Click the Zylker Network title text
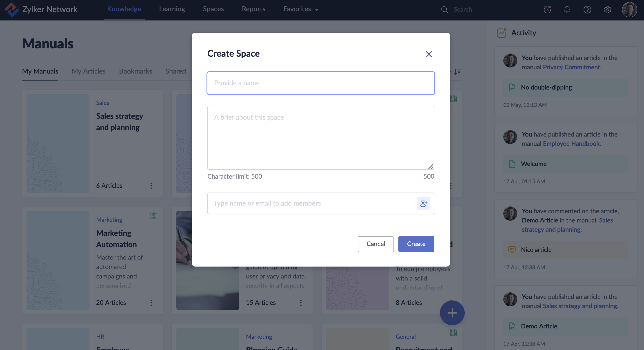Screen dimensions: 644x350 click(50, 9)
